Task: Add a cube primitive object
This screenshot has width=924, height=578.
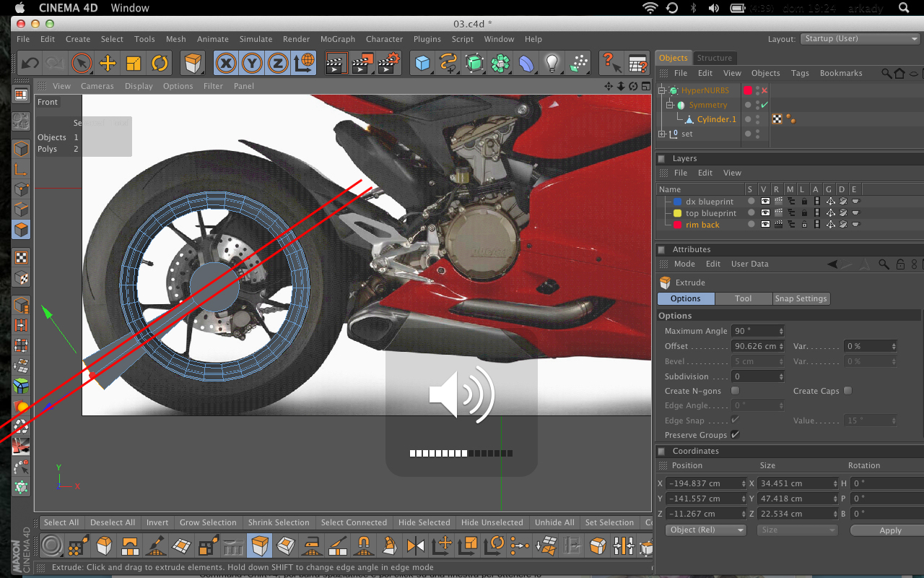Action: 422,64
